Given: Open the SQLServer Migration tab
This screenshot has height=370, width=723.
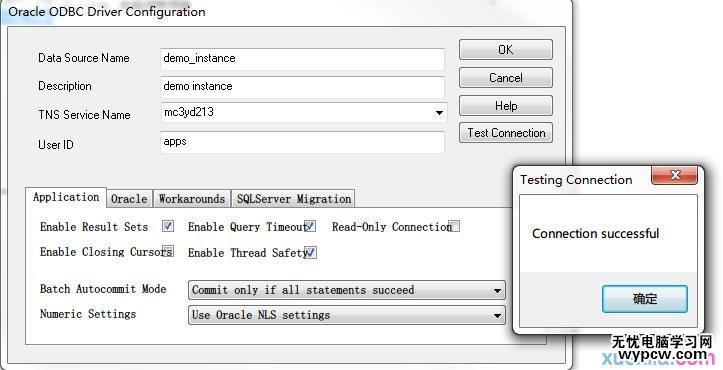Looking at the screenshot, I should 294,199.
